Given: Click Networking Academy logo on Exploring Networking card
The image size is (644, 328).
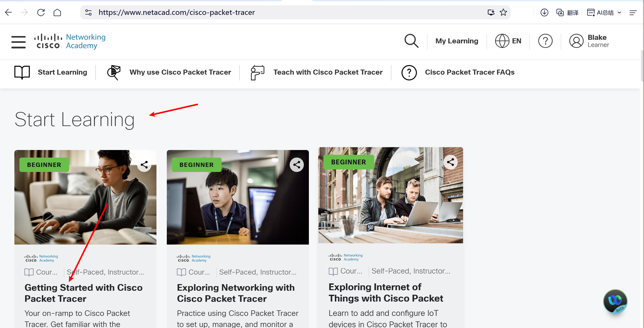Looking at the screenshot, I should pos(194,258).
